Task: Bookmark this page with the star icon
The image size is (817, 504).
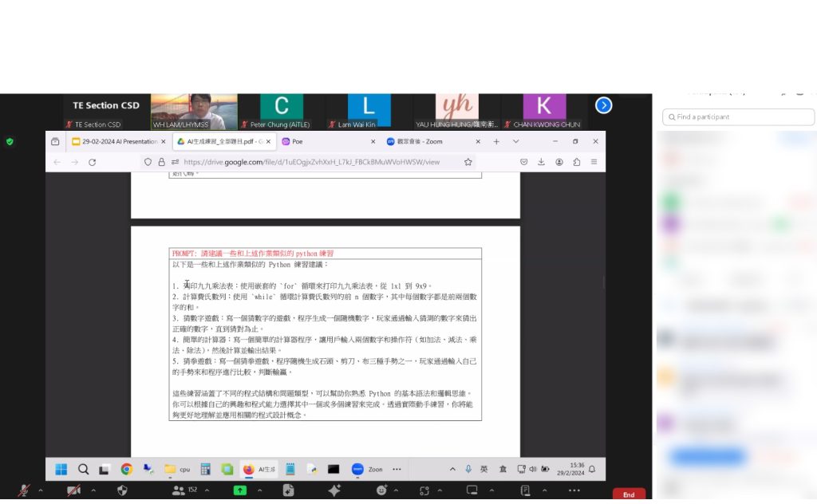Action: (x=468, y=162)
